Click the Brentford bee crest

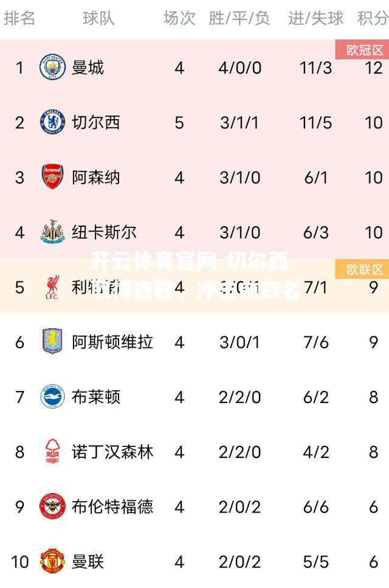(x=52, y=507)
